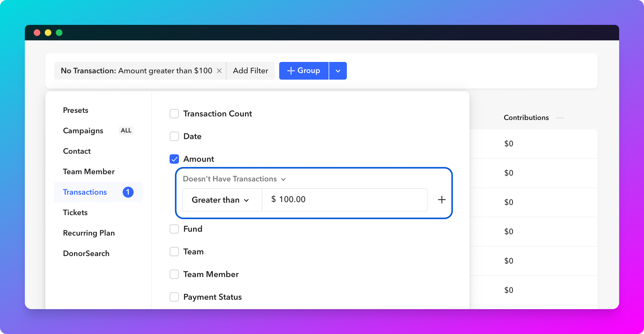Open the Doesn't Have Transactions dropdown
This screenshot has height=334, width=644.
234,179
